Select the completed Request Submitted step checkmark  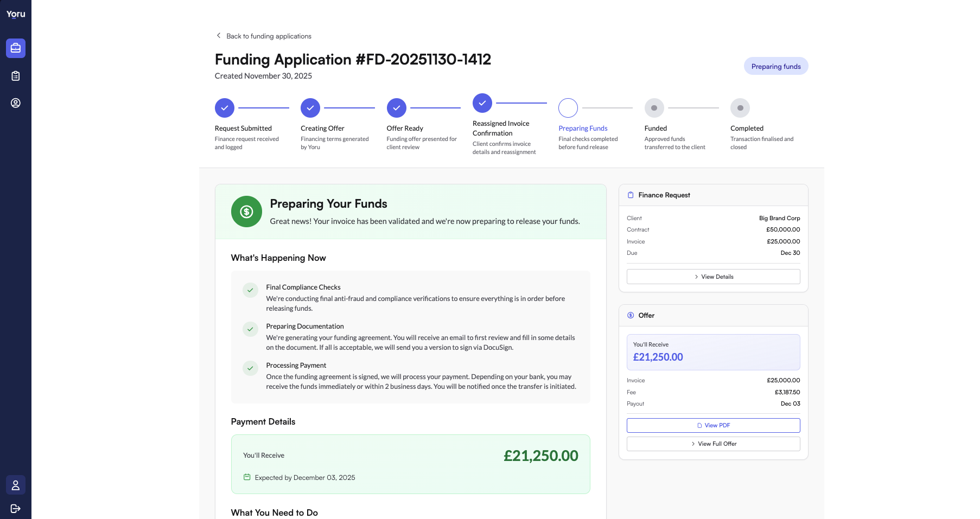[224, 107]
